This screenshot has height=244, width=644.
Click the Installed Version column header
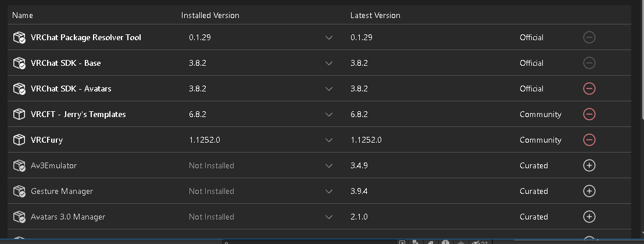[x=210, y=15]
